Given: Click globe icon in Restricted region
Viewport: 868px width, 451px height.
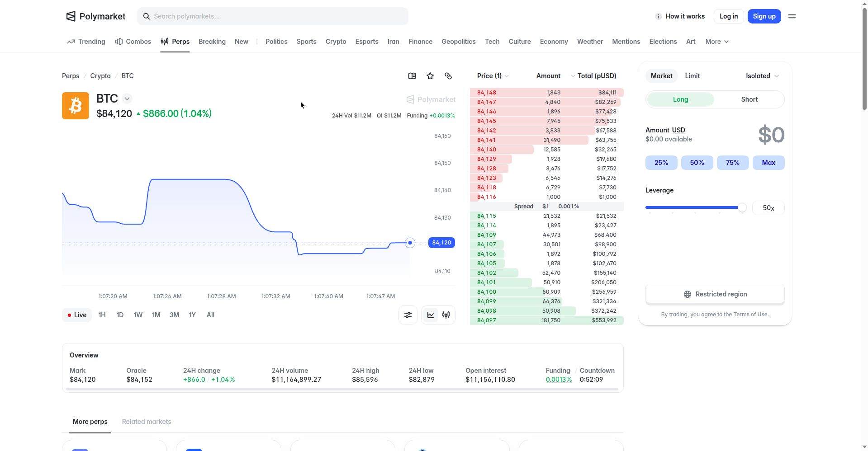Looking at the screenshot, I should tap(688, 294).
